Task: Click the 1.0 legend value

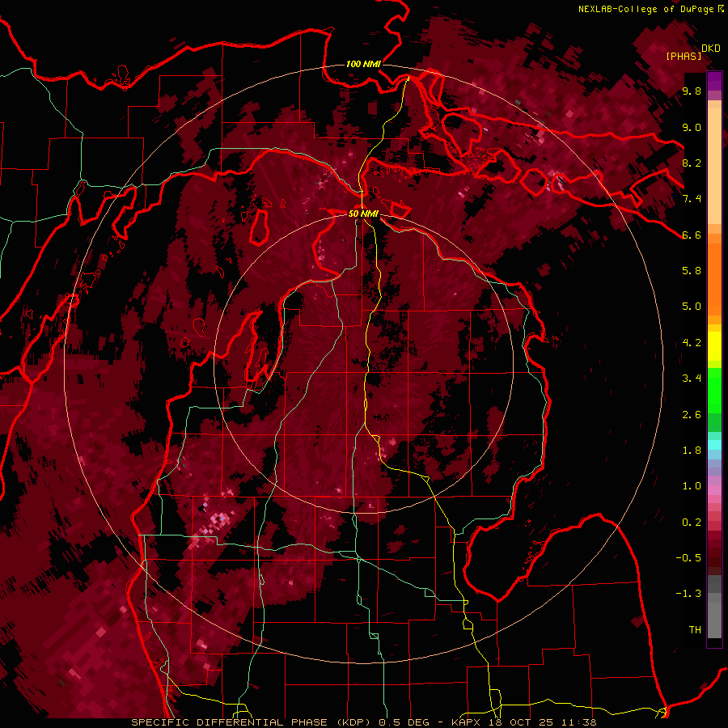Action: point(692,486)
